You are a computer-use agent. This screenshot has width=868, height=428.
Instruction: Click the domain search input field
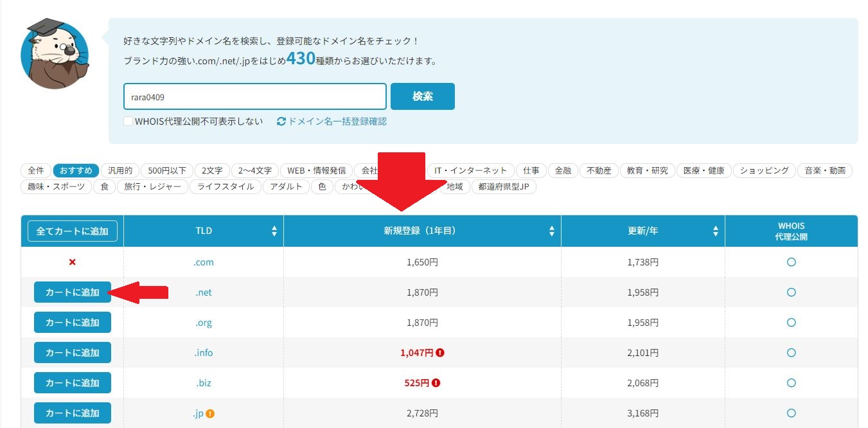(x=254, y=96)
